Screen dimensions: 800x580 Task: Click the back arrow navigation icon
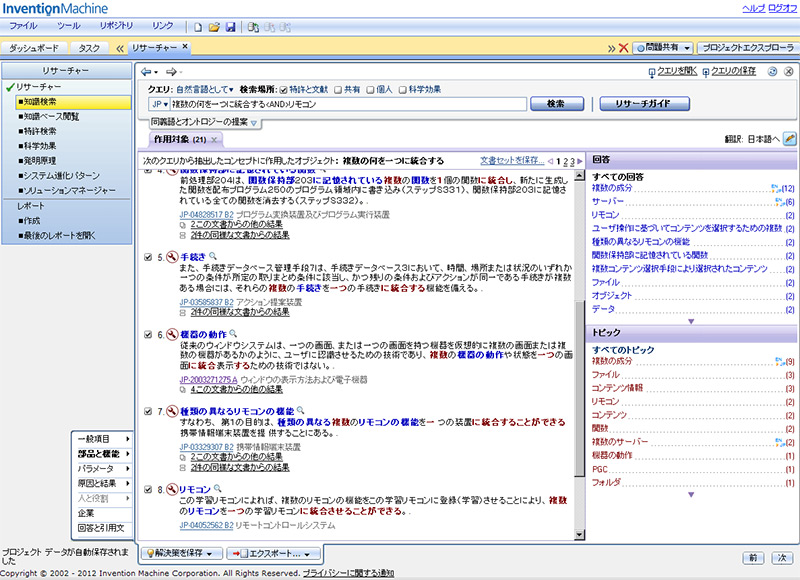click(146, 72)
